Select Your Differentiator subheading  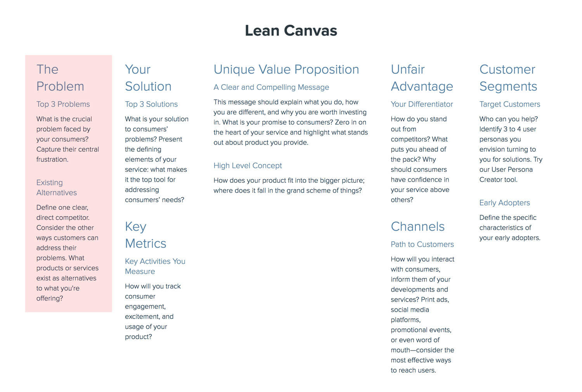422,104
